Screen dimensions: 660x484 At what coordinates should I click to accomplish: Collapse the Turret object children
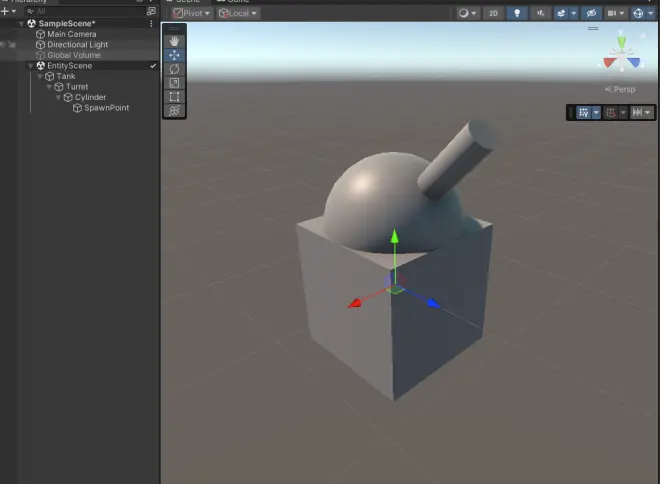[x=49, y=87]
